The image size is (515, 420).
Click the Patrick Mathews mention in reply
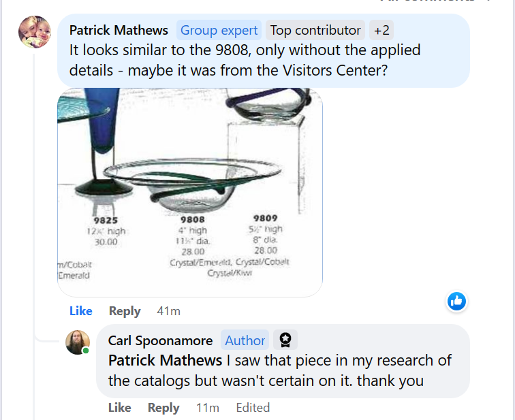tap(165, 360)
